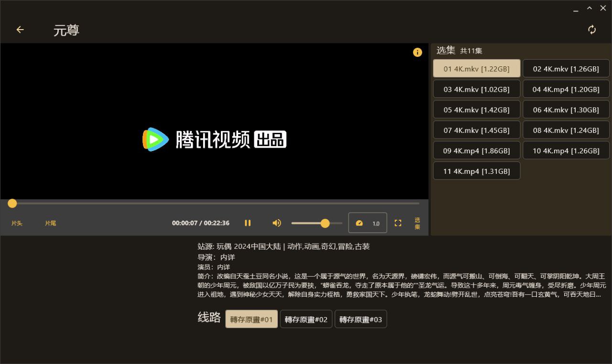Click the 简介 synopsis paragraph
The image size is (612, 364).
pos(402,285)
